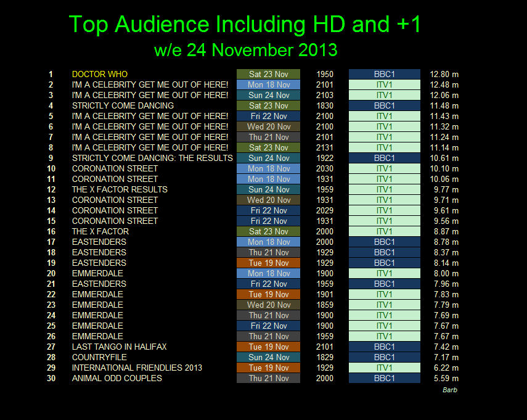Click the rank number 30
The height and width of the screenshot is (420, 527).
pyautogui.click(x=51, y=378)
